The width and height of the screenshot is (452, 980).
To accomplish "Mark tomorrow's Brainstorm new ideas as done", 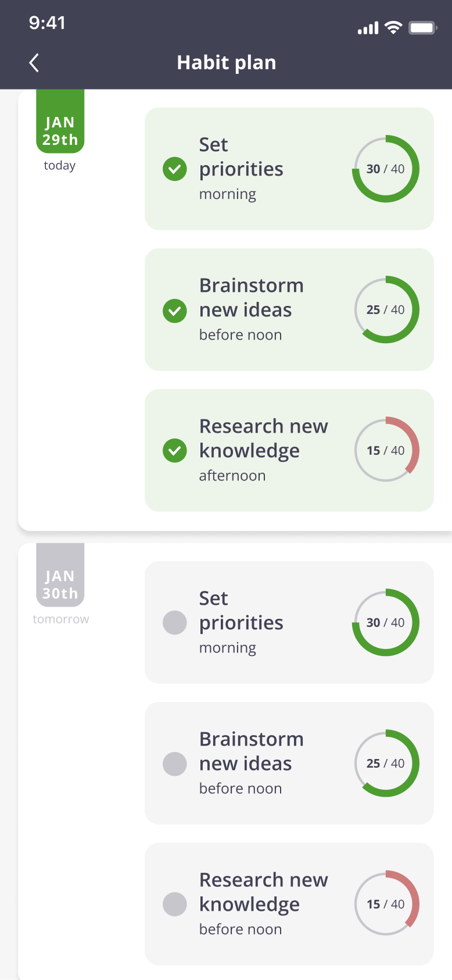I will 175,764.
